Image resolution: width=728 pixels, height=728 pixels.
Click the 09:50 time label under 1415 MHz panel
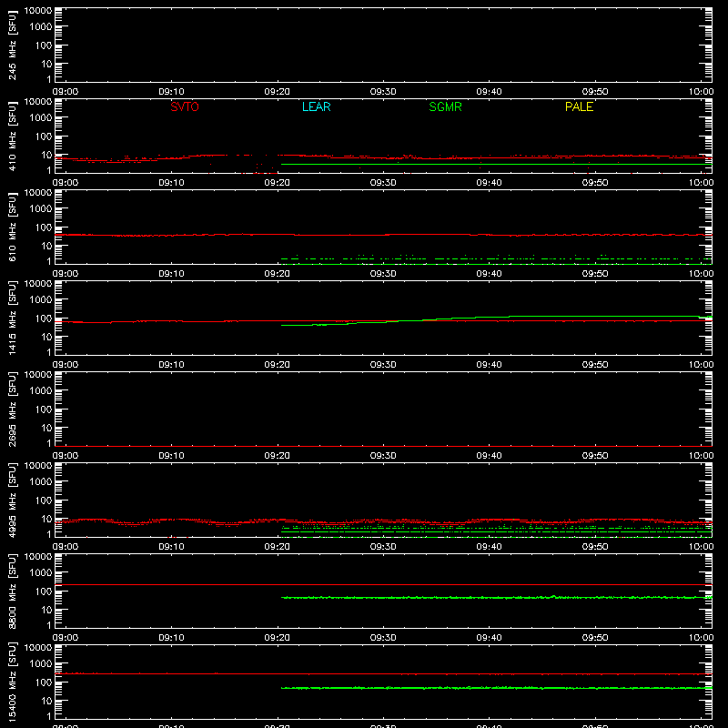pos(595,365)
